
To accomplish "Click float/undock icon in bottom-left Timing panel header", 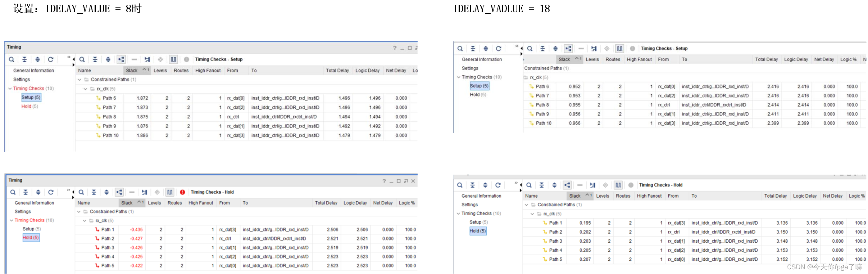I will tap(406, 181).
